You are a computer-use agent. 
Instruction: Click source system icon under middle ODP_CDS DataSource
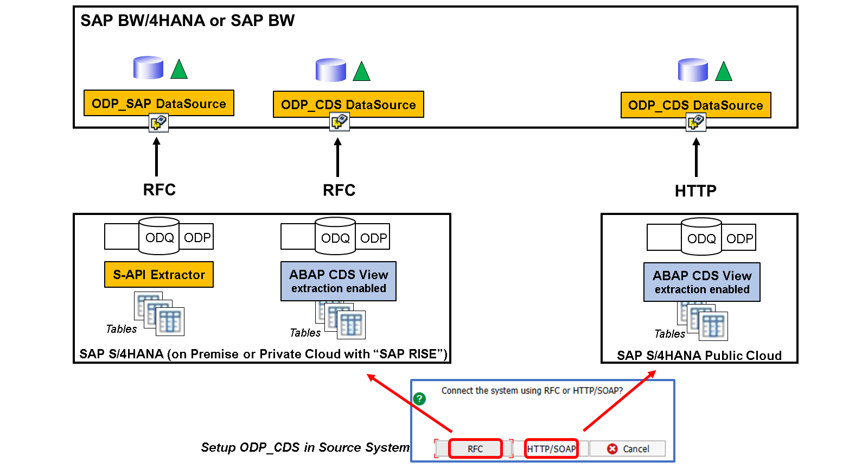[340, 122]
